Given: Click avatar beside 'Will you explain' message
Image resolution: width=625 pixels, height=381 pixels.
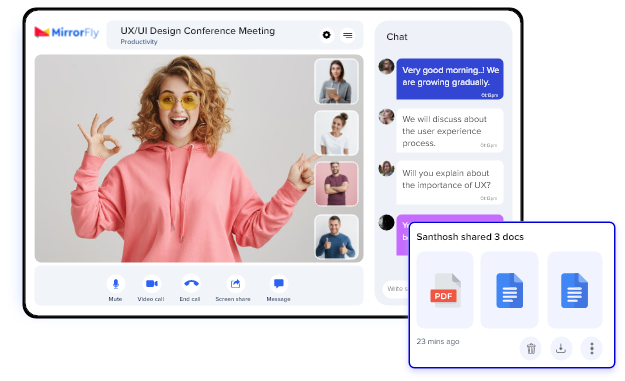Looking at the screenshot, I should [386, 169].
